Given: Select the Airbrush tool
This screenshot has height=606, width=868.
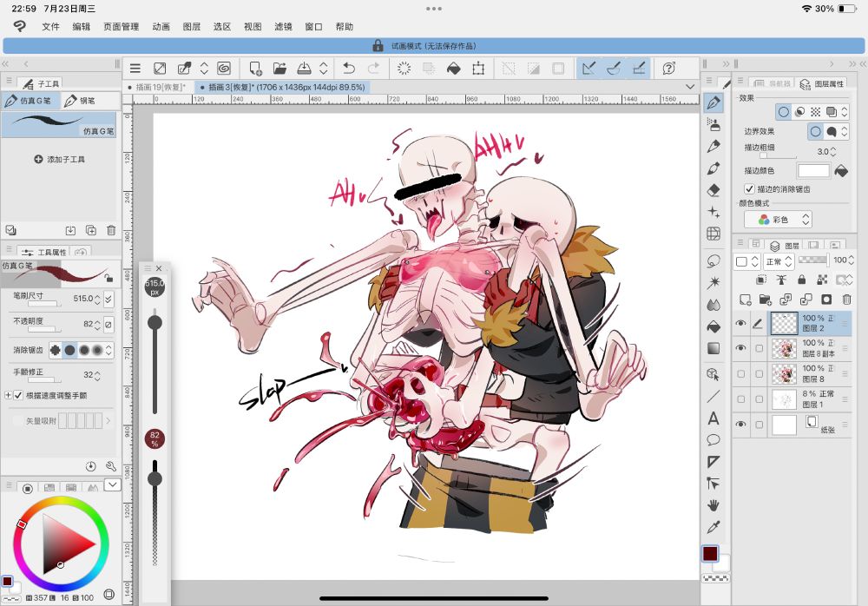Looking at the screenshot, I should [x=713, y=124].
